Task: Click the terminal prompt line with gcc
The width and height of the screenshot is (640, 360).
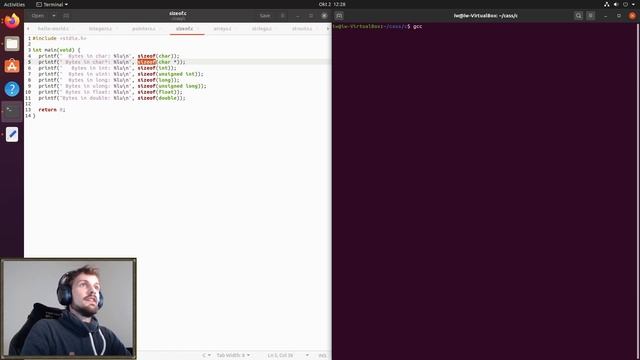Action: click(x=378, y=27)
